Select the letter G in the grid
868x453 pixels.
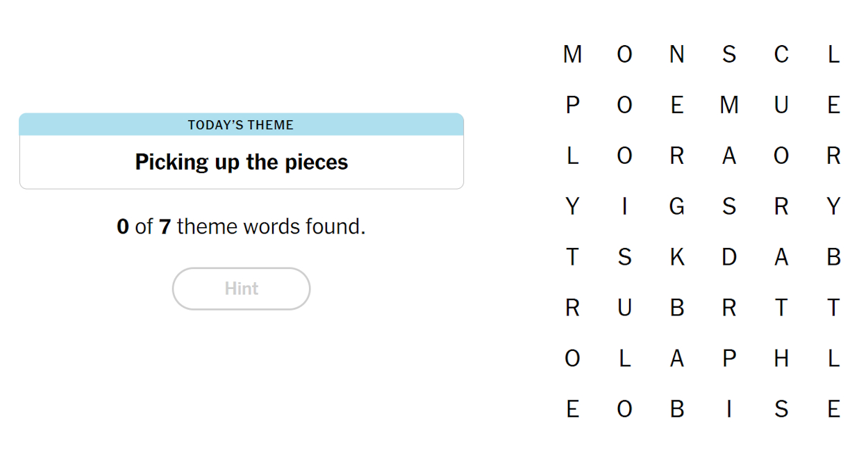(677, 206)
